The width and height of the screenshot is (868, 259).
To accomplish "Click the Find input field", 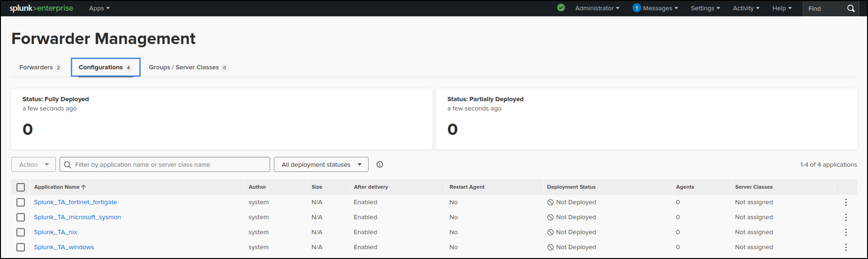I will coord(824,8).
